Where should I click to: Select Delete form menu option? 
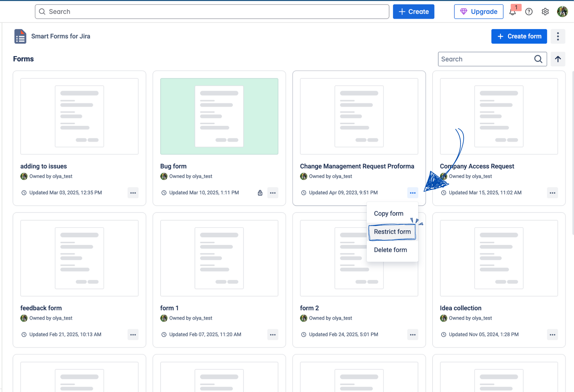(390, 250)
